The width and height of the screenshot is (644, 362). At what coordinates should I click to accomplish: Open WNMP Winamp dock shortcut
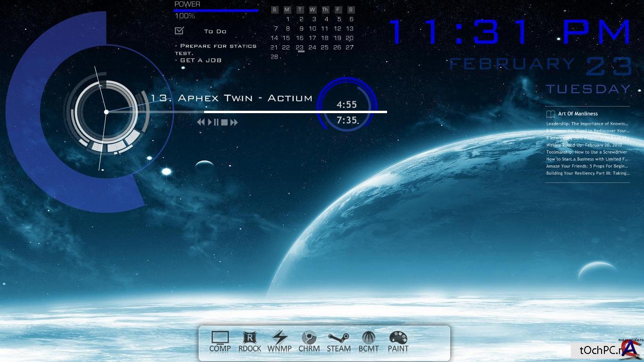tap(280, 341)
